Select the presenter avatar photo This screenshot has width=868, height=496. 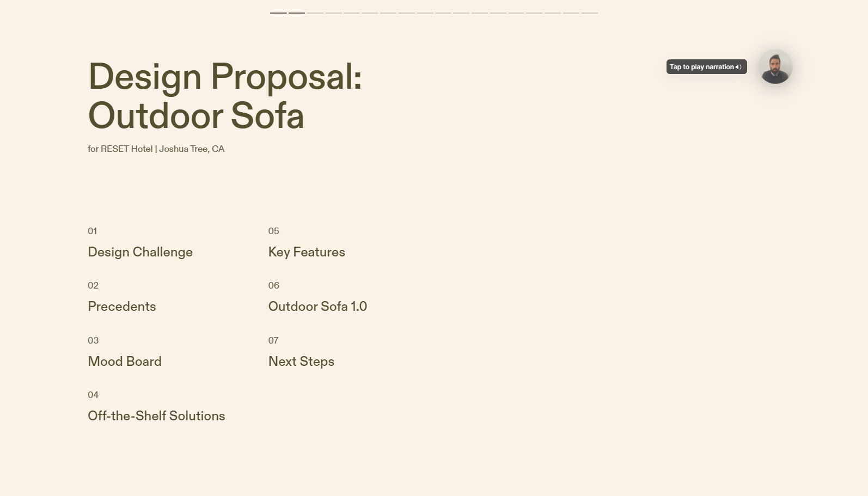(775, 66)
